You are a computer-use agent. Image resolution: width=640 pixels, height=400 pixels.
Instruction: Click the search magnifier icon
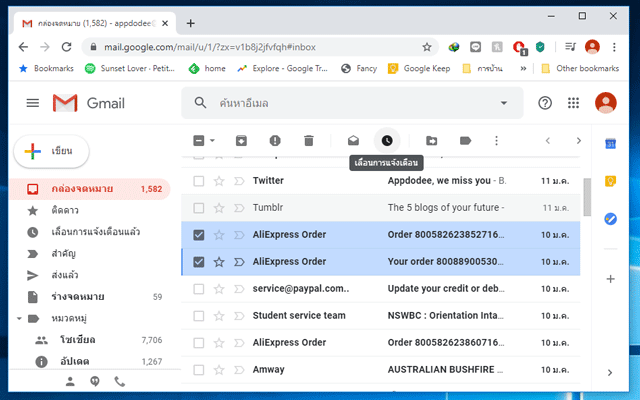(200, 103)
